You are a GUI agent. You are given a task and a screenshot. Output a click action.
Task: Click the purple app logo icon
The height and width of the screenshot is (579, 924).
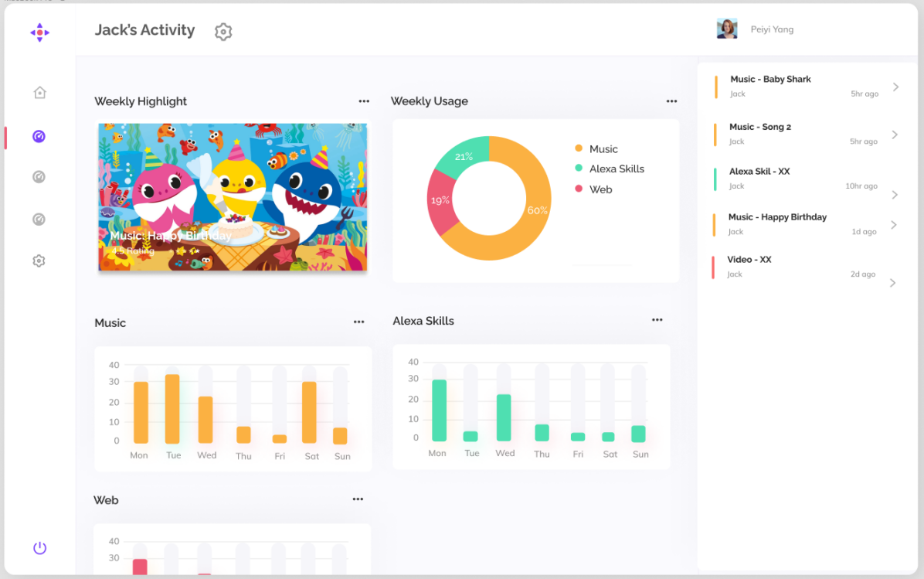(39, 32)
